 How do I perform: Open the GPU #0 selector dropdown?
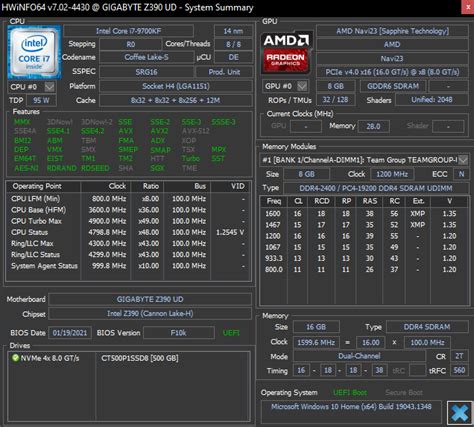click(x=302, y=86)
